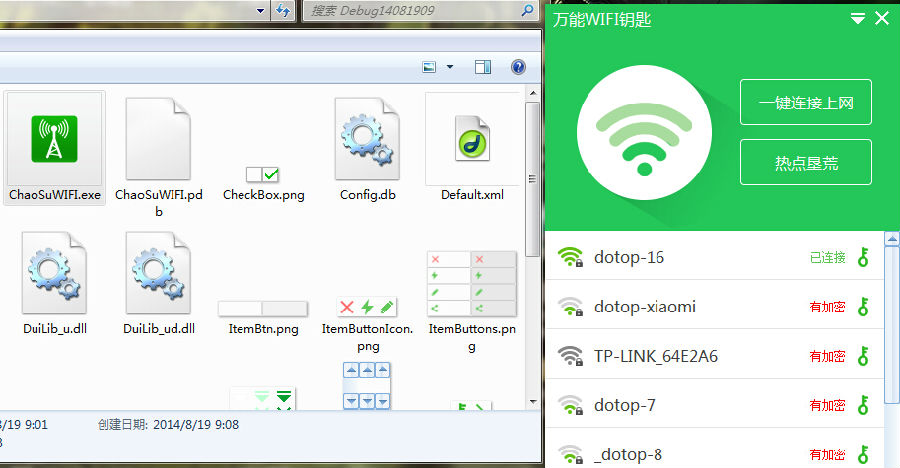This screenshot has height=468, width=900.
Task: Select the CheckBox.png thumbnail
Action: (262, 174)
